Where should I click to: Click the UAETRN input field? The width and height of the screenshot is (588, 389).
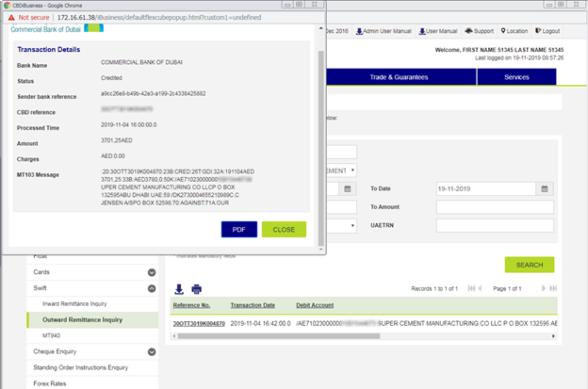point(495,225)
